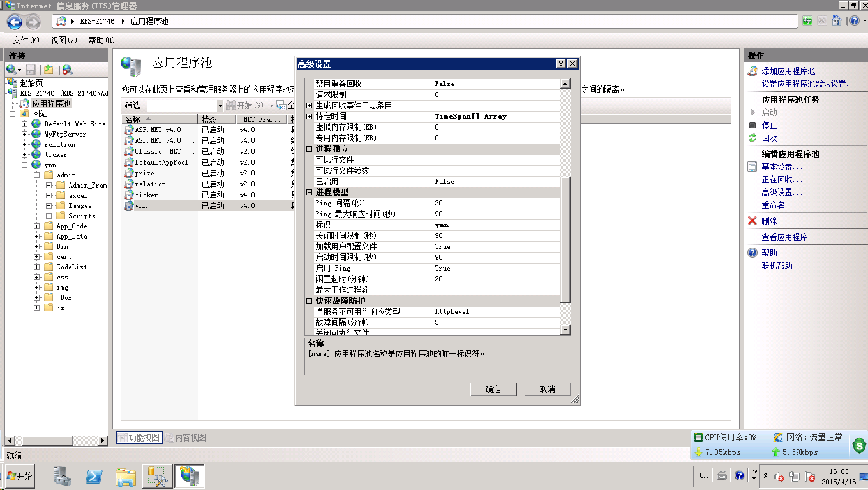Click the Delete connection icon in Connections pane
Screen dimensions: 868x490
tap(67, 69)
